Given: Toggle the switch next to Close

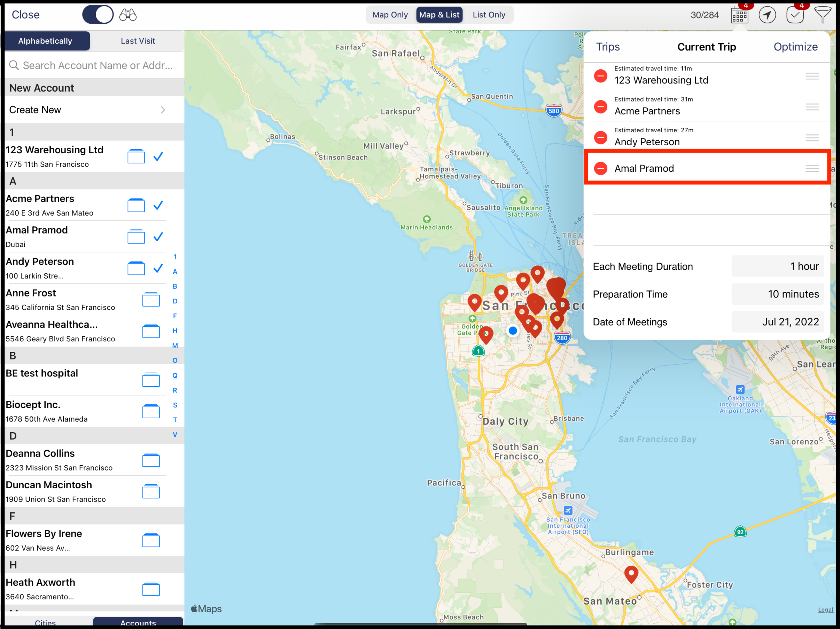Looking at the screenshot, I should pos(98,14).
